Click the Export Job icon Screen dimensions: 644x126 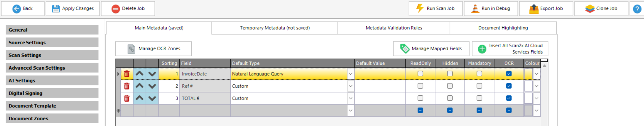534,8
